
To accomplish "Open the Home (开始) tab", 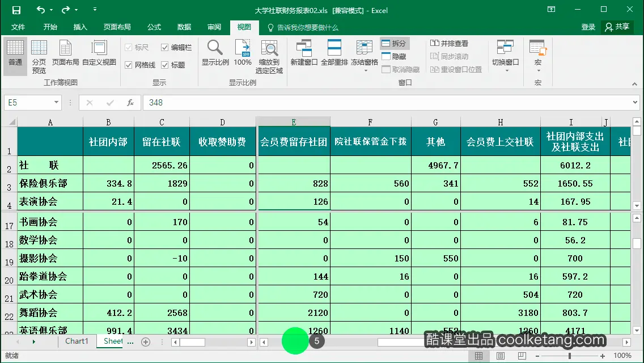I will pos(50,27).
